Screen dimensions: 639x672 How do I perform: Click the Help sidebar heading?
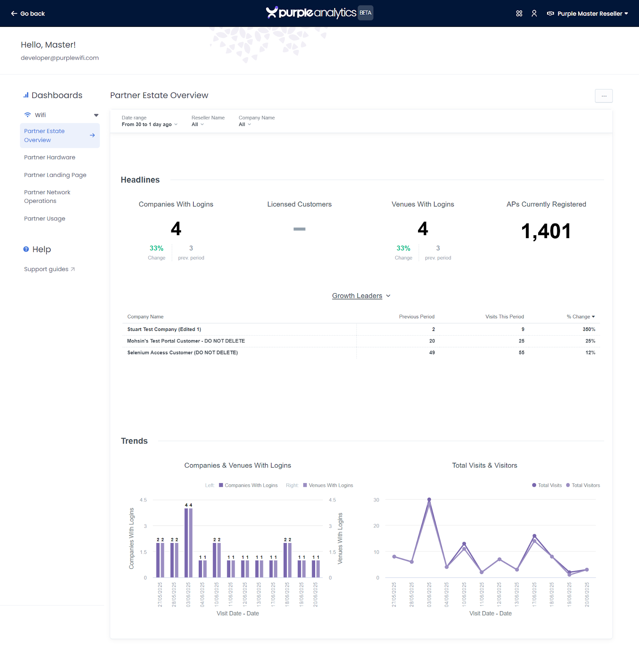(x=37, y=249)
